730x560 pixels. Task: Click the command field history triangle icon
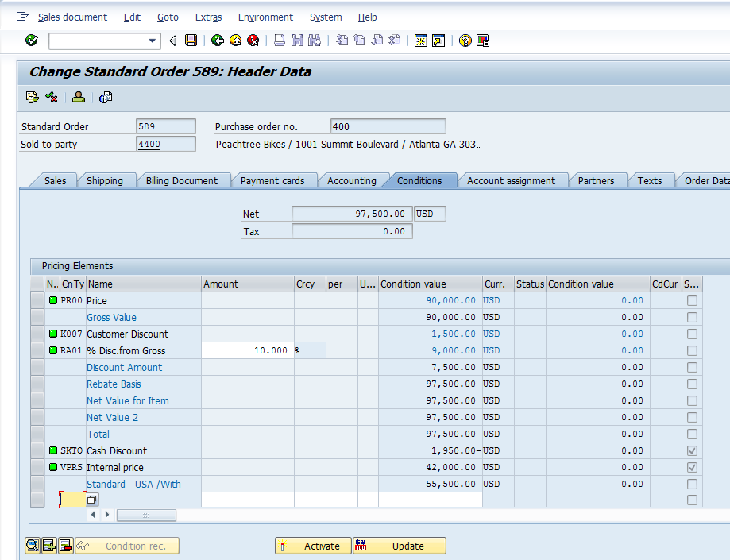tap(173, 41)
